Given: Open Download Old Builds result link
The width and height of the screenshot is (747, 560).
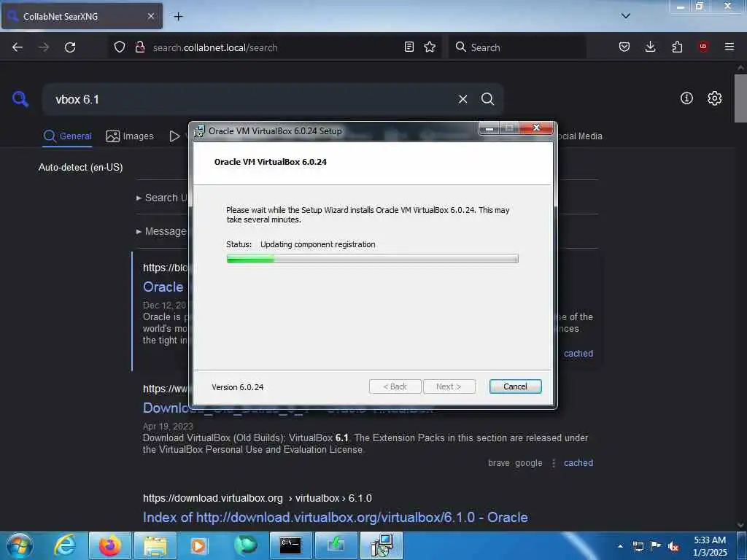Looking at the screenshot, I should 166,408.
